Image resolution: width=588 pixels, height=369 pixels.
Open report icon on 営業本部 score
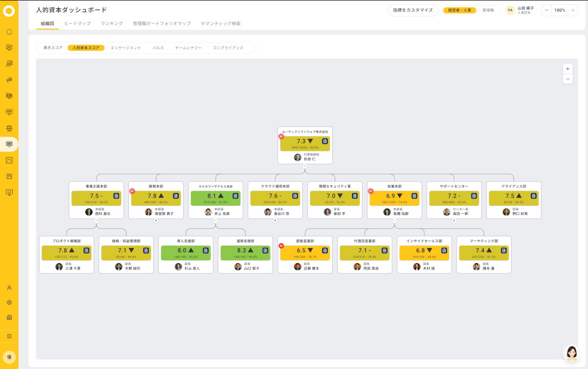click(x=414, y=196)
